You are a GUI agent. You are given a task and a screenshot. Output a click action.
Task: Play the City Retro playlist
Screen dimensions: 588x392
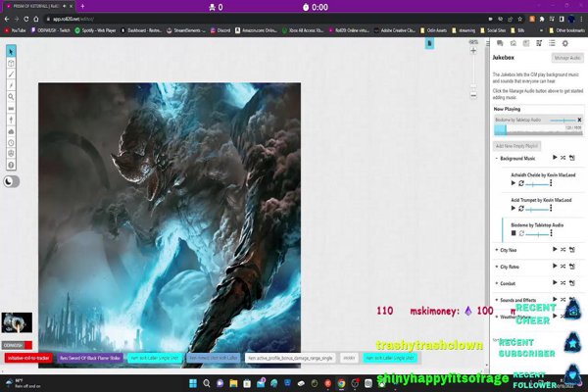coord(555,266)
